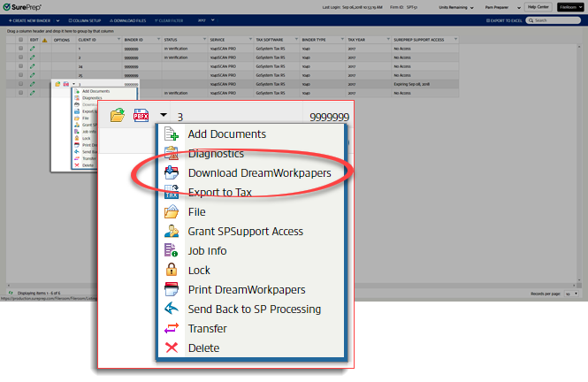588x382 pixels.
Task: Check the box for client ID 25
Action: pyautogui.click(x=20, y=75)
